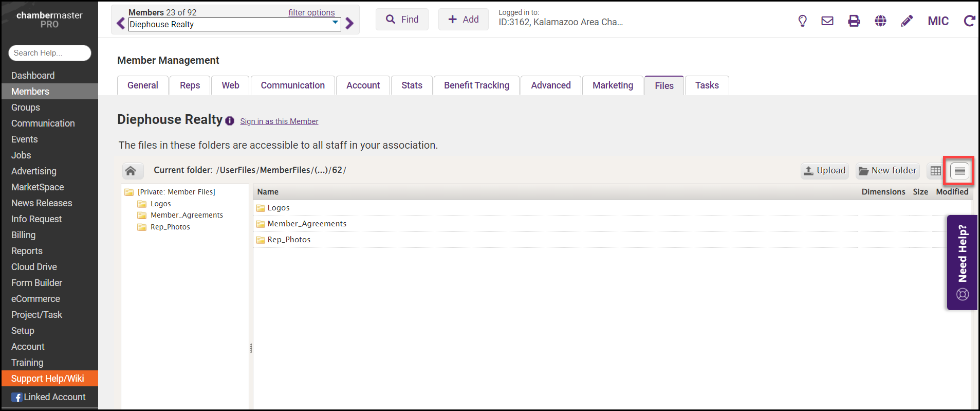Open the Benefit Tracking tab
The width and height of the screenshot is (980, 411).
[476, 85]
